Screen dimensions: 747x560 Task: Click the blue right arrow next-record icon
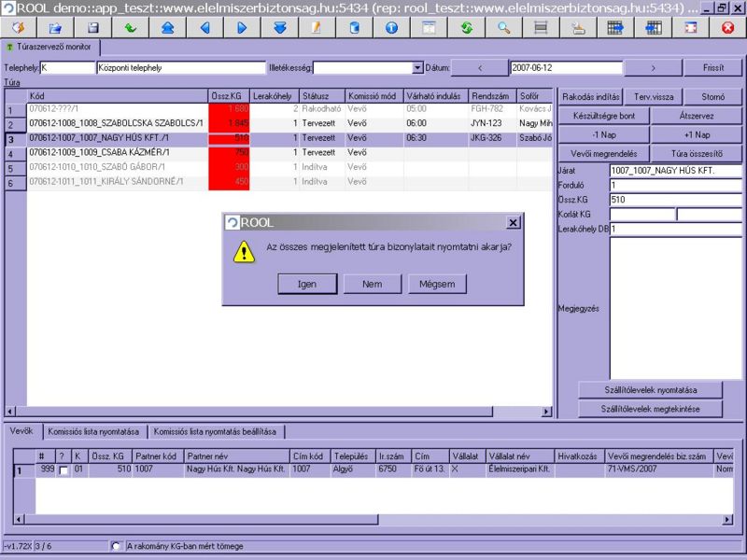pyautogui.click(x=242, y=28)
